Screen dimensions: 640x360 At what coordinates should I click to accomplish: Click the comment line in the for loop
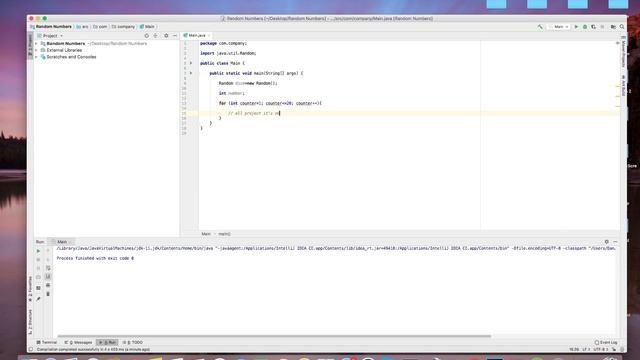tap(254, 113)
